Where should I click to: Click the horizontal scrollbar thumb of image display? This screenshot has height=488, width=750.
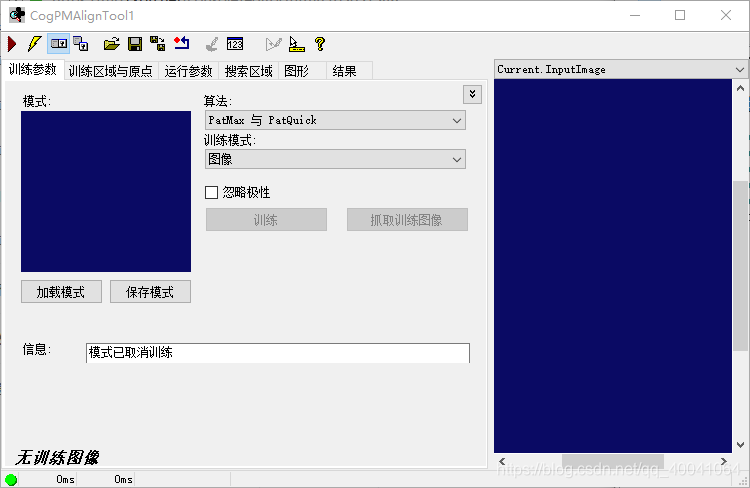(613, 461)
